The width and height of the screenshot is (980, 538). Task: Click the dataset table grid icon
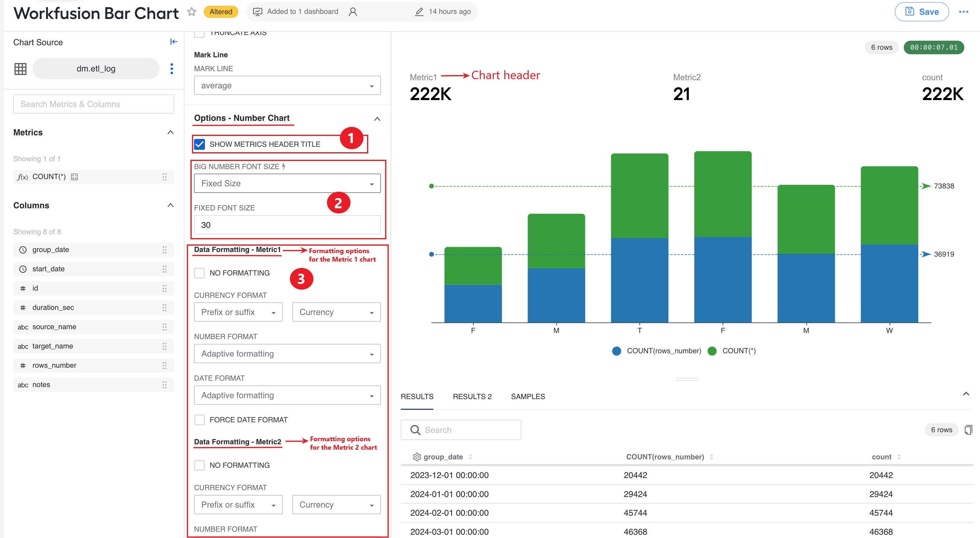(x=20, y=69)
